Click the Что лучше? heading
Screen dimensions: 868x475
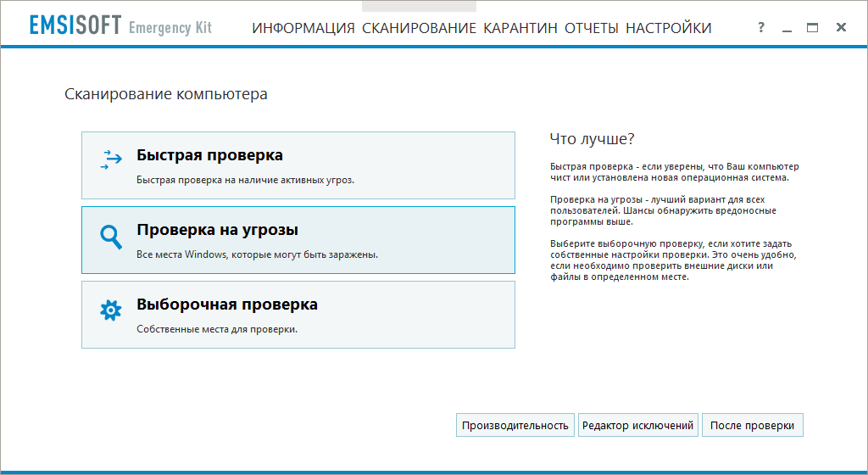592,139
